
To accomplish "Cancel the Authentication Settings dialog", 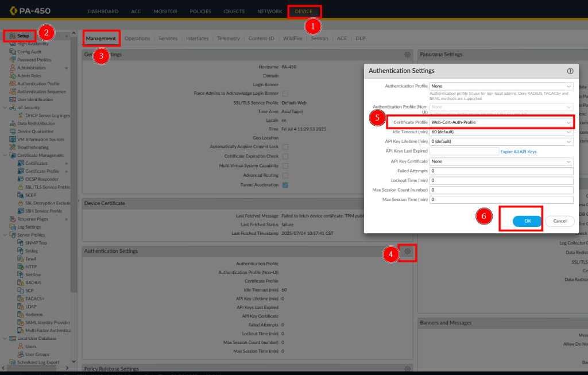I will 560,221.
